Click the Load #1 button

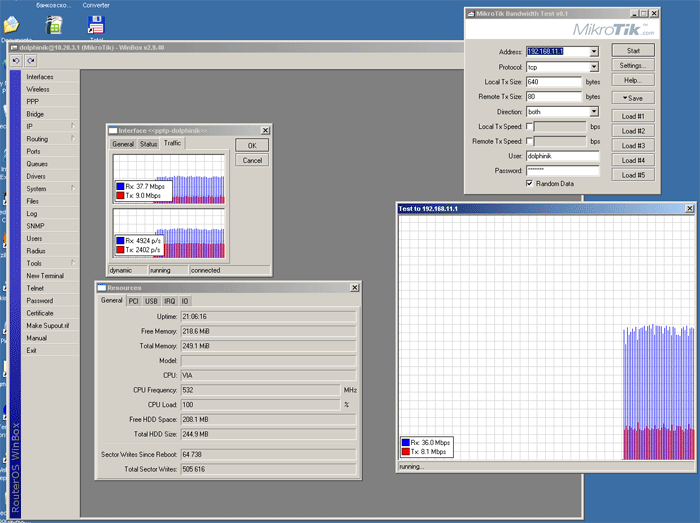633,116
